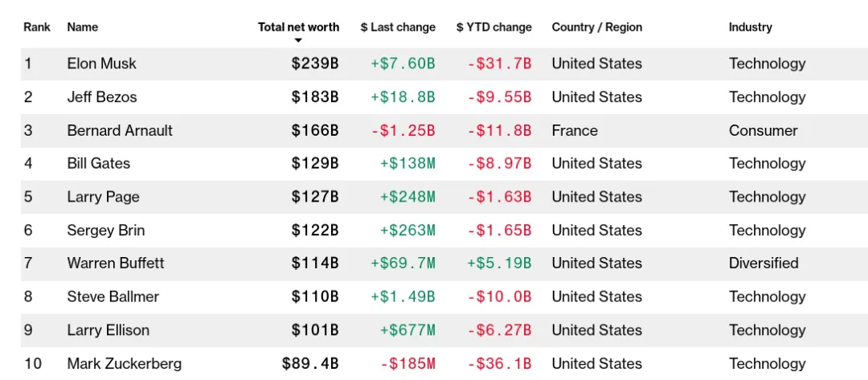Open Elon Musk's profile link
Viewport: 868px width, 380px height.
pos(102,63)
